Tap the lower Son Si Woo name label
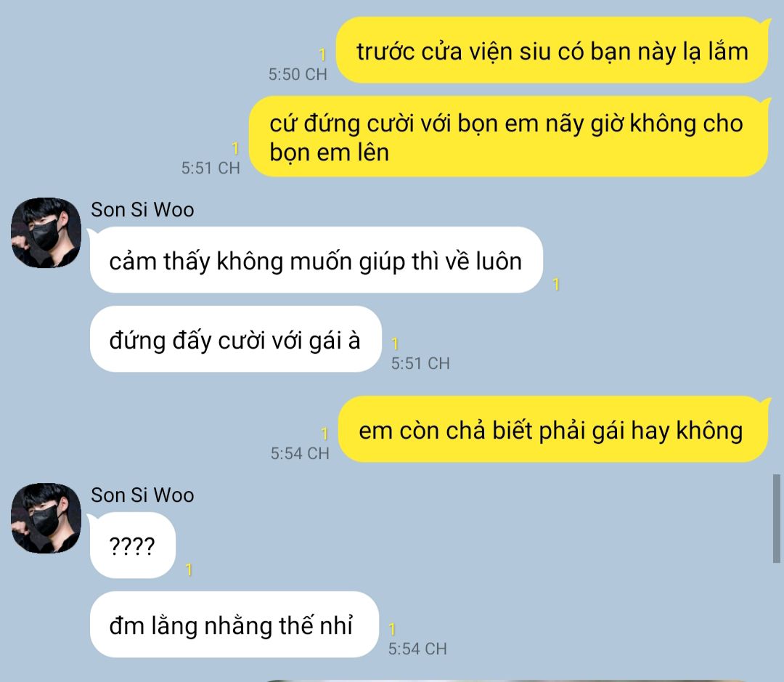Screen dimensions: 784x682 142,495
